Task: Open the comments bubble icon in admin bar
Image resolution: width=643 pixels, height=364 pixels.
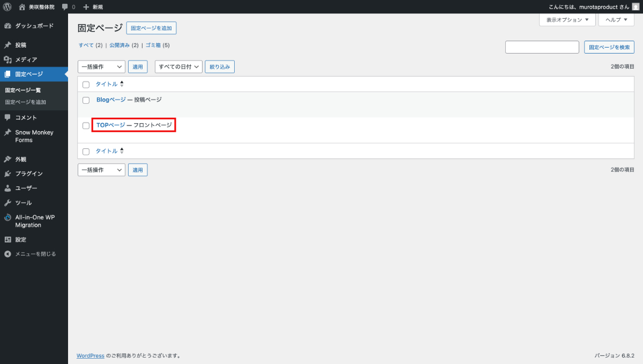Action: click(65, 7)
